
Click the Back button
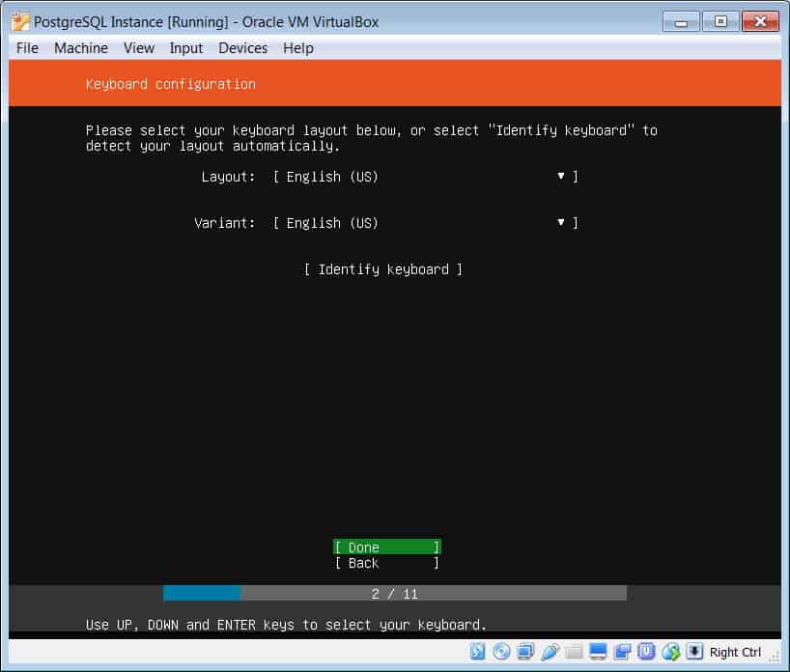(386, 563)
